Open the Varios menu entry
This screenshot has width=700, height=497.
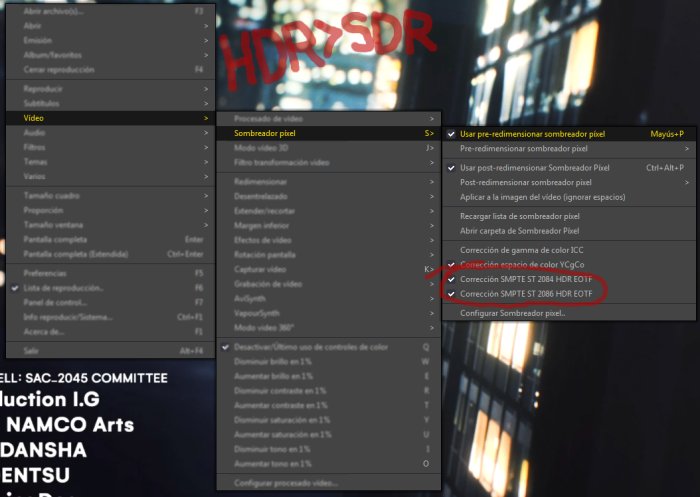coord(110,176)
